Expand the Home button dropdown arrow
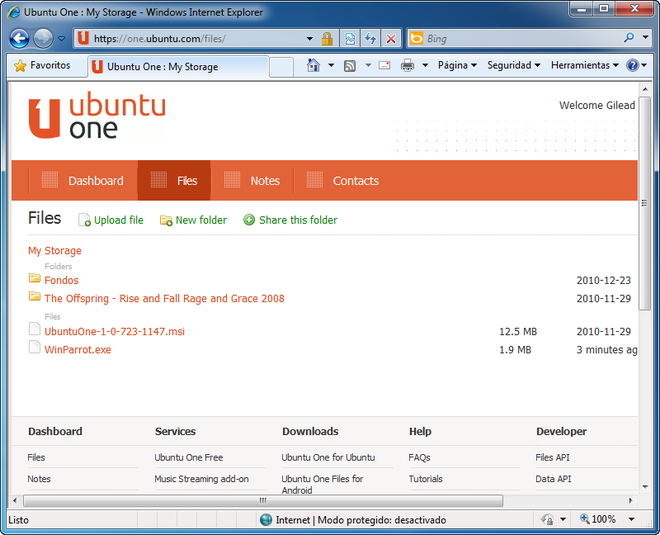 coord(331,65)
